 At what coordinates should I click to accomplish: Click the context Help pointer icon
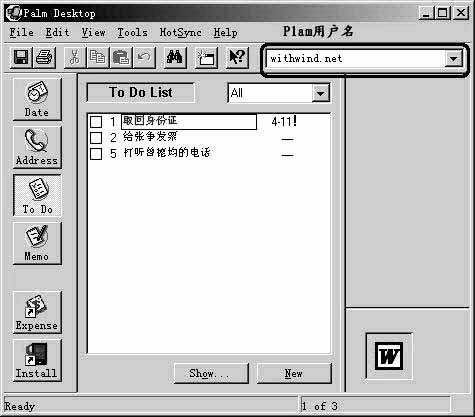point(237,58)
